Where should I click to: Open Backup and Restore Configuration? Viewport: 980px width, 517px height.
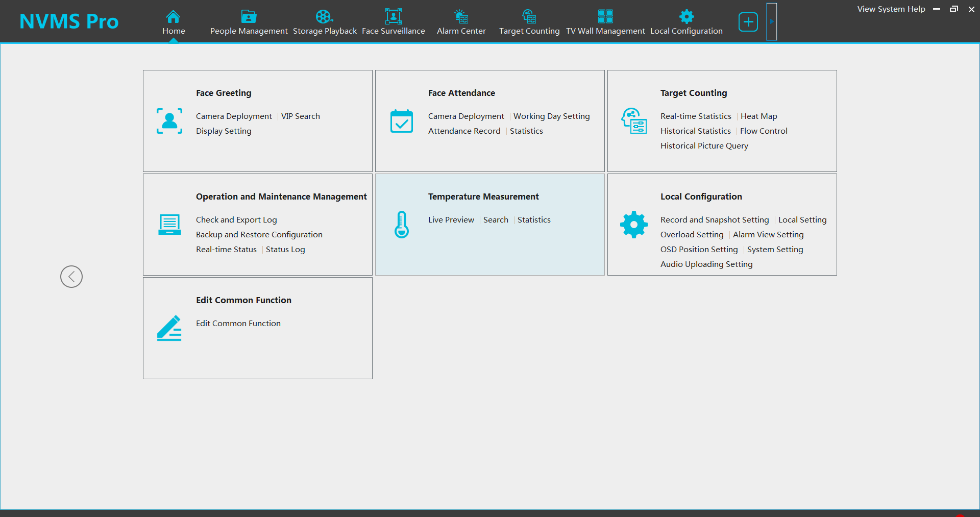click(x=259, y=235)
